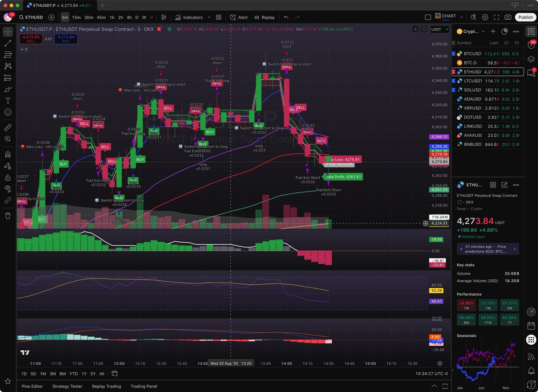This screenshot has height=392, width=538.
Task: Expand the Indicators favorites dropdown arrow
Action: 209,17
